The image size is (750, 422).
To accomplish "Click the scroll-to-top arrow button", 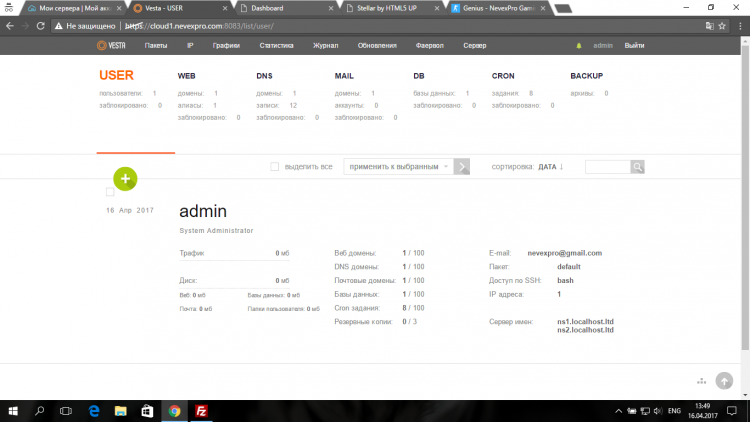I will [x=724, y=381].
